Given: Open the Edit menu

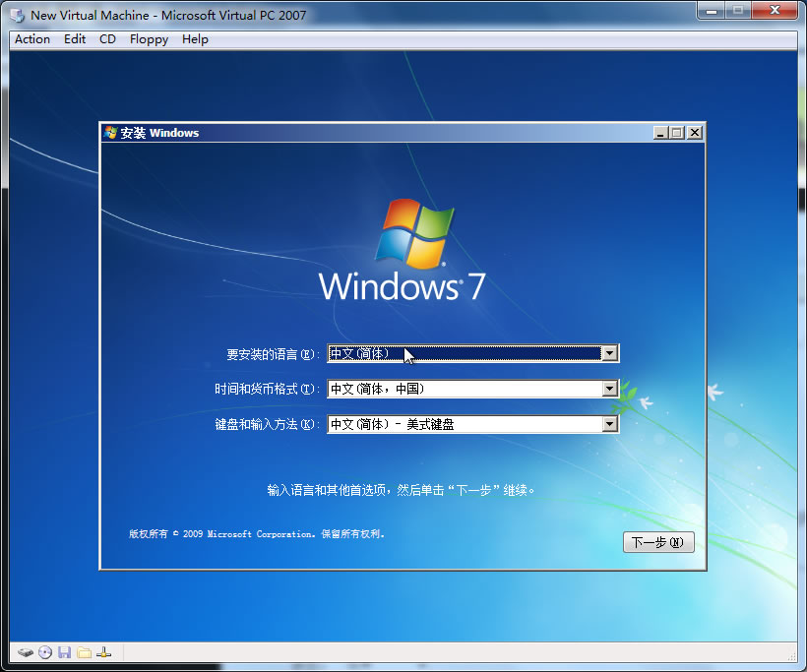Looking at the screenshot, I should pyautogui.click(x=74, y=39).
